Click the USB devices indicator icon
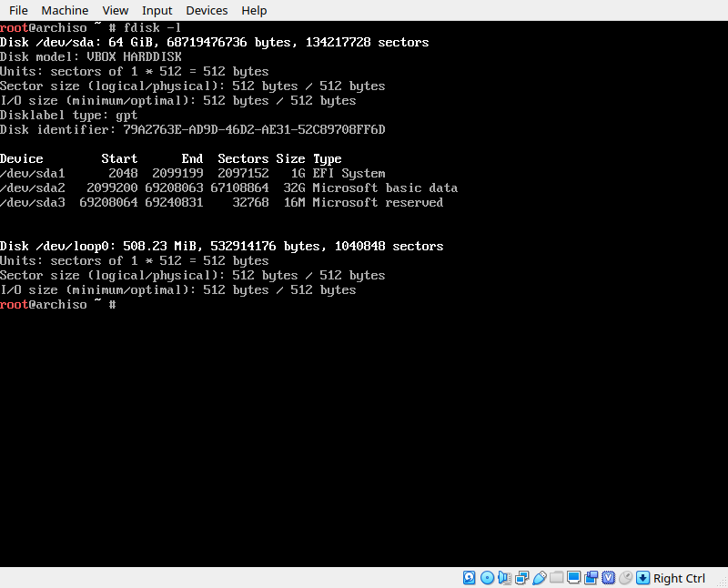Viewport: 728px width, 588px height. pyautogui.click(x=540, y=578)
